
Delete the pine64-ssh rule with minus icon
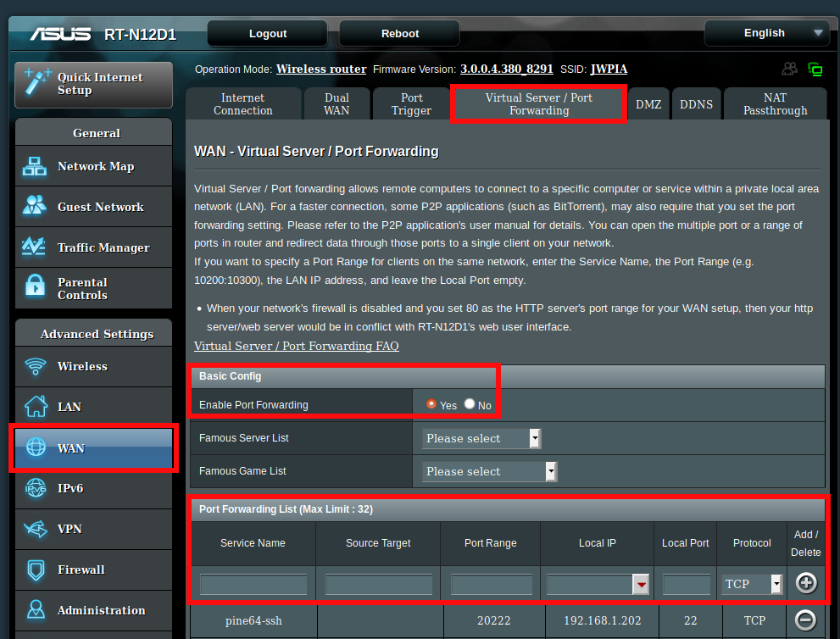[805, 620]
